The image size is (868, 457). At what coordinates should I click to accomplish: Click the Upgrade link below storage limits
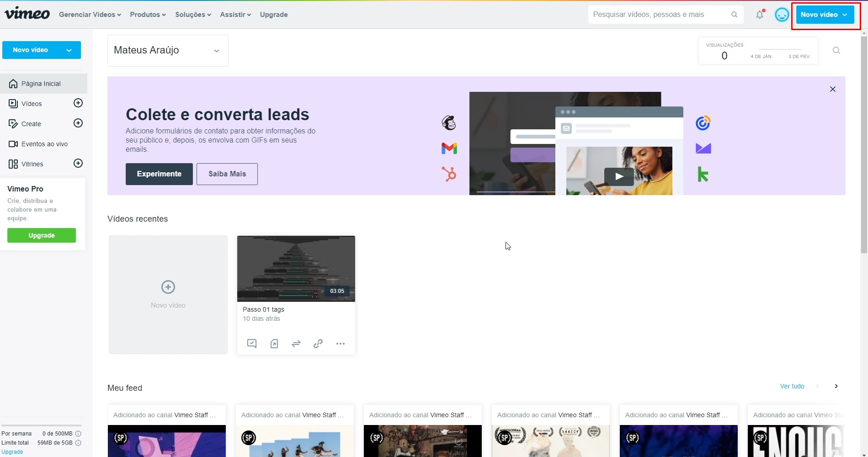12,452
